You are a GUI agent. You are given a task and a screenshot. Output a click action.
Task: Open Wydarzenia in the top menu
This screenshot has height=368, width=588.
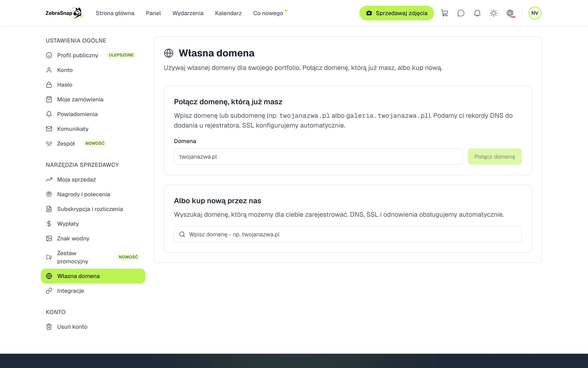pyautogui.click(x=188, y=13)
